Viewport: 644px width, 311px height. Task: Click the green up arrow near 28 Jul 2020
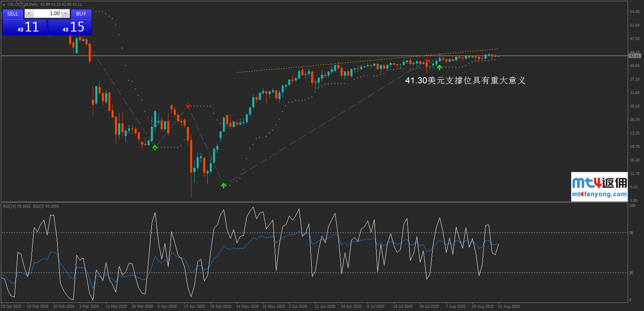click(440, 67)
